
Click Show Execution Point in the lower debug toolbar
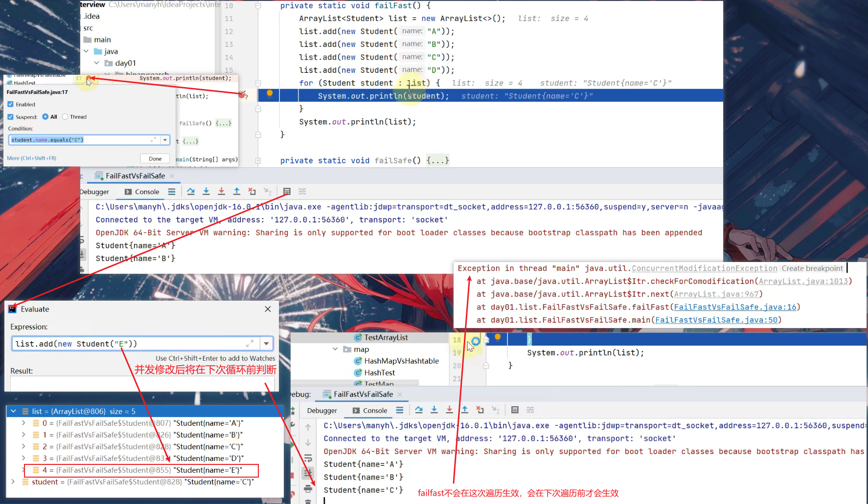400,410
